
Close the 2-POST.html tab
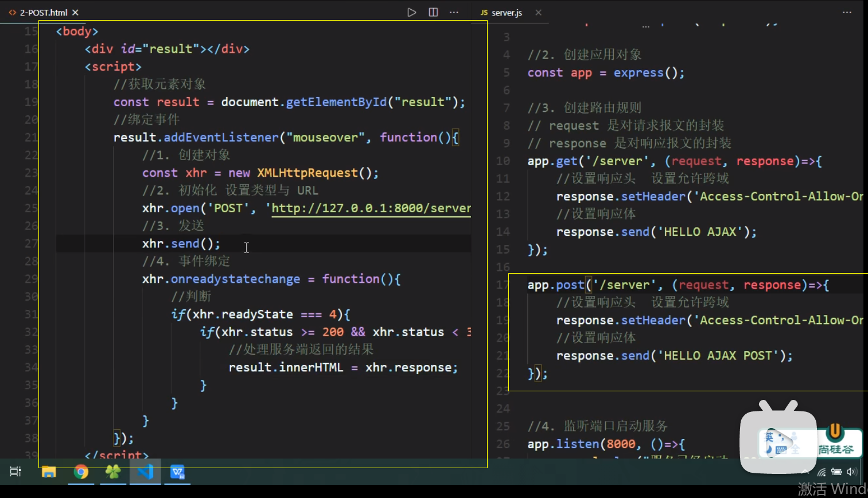(75, 12)
